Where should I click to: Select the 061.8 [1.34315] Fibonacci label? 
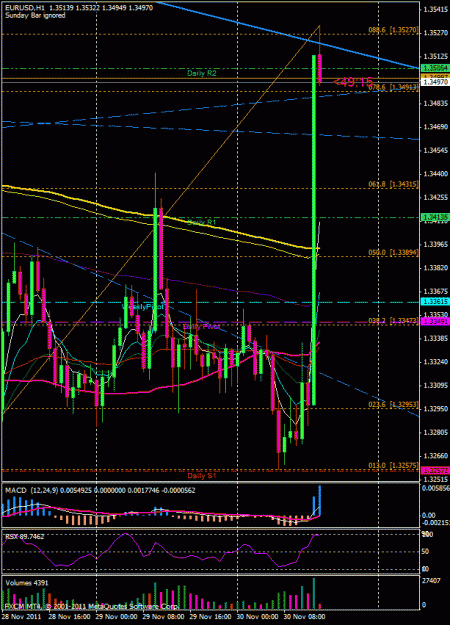(393, 184)
